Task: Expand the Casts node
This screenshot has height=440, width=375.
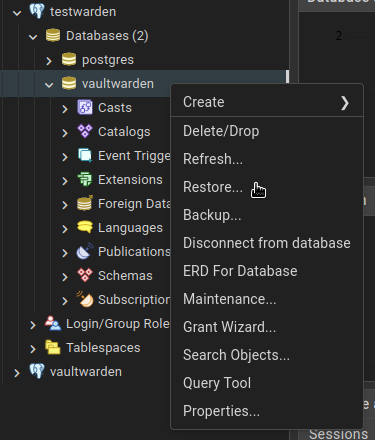Action: pos(65,109)
